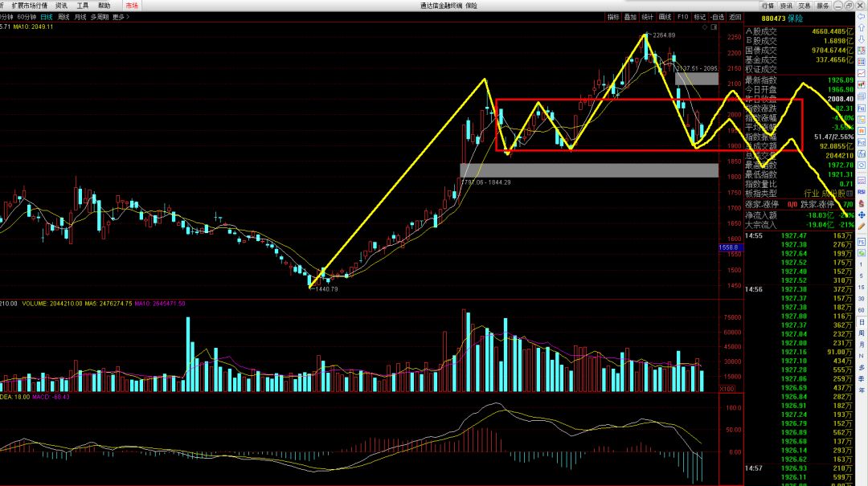Select 周 weekly period in sidebar
This screenshot has width=868, height=486.
[x=862, y=333]
